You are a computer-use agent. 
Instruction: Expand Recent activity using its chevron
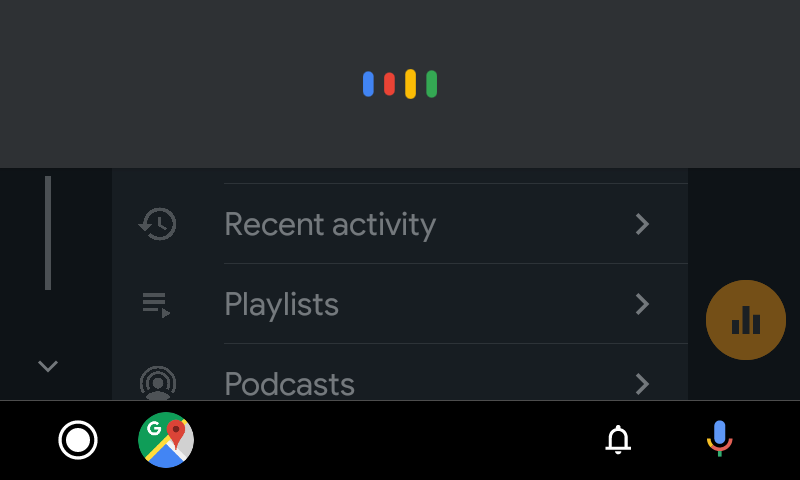pos(643,224)
